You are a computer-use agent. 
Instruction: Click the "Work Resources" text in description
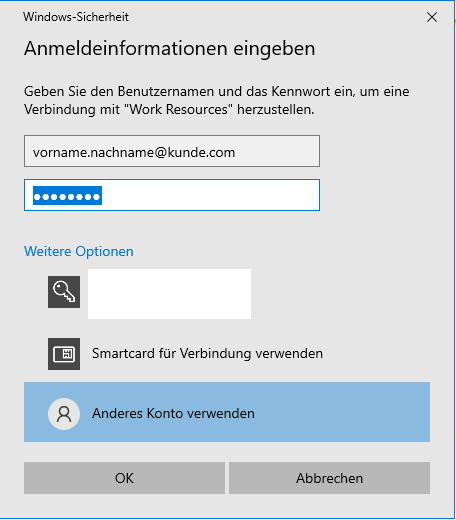click(x=179, y=109)
